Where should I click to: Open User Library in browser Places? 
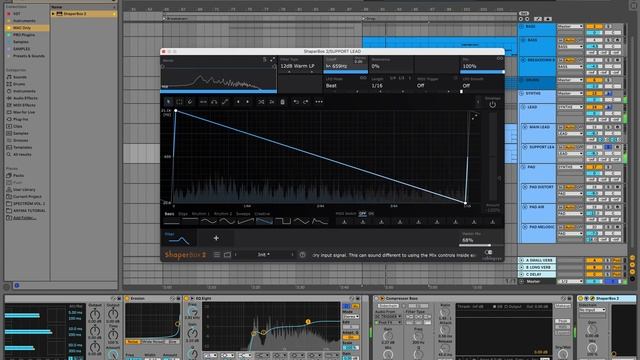click(x=24, y=190)
